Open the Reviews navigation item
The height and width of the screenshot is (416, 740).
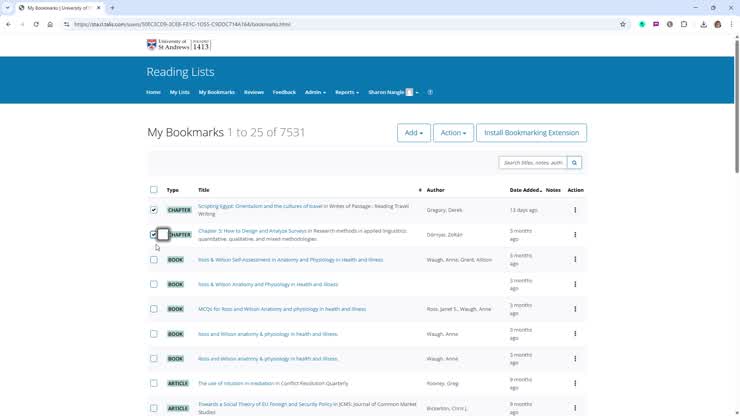click(254, 92)
